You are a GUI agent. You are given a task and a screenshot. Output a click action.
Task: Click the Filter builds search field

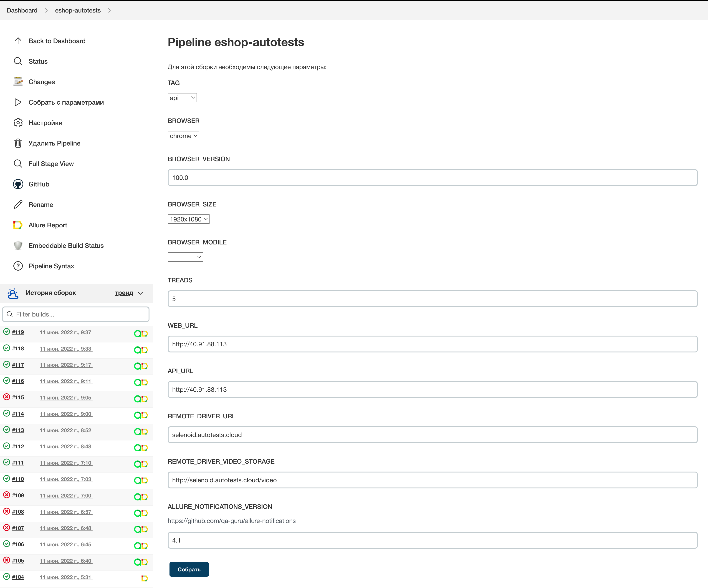76,314
